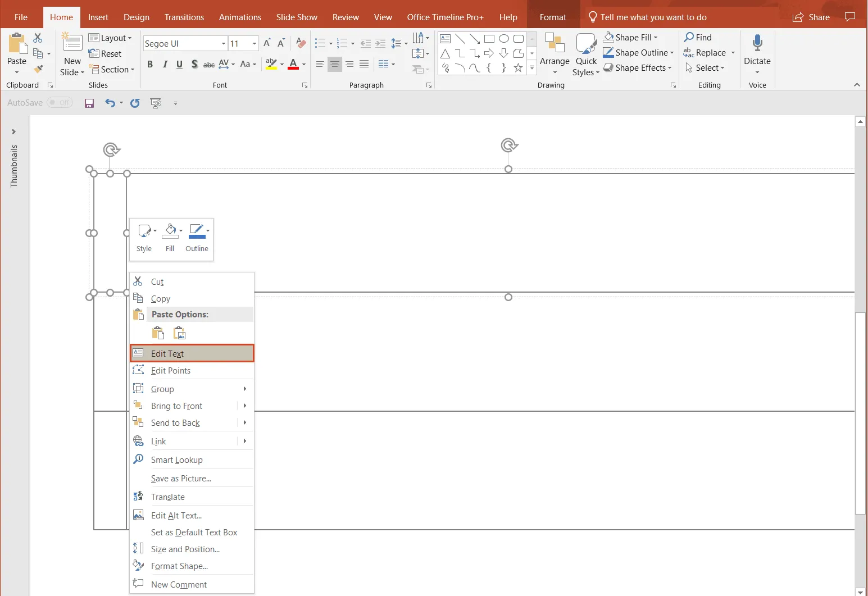Click the Undo arrow icon

pos(110,103)
